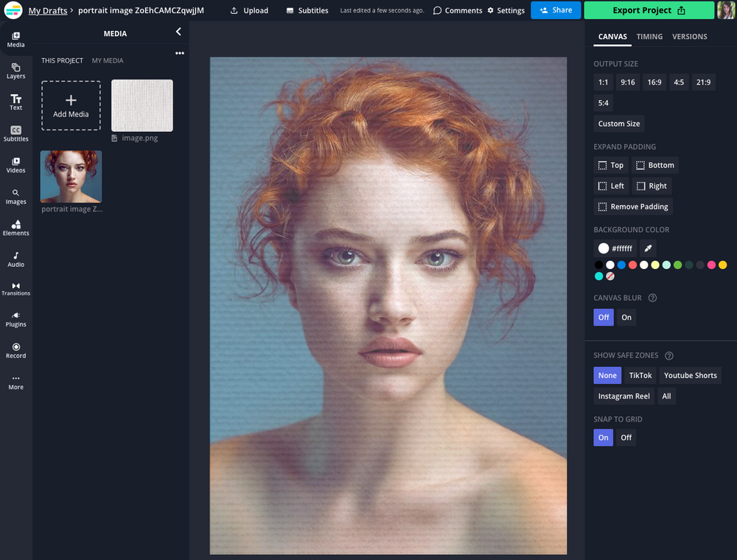Open the More sidebar menu
Screen dimensions: 737x560
click(x=15, y=382)
